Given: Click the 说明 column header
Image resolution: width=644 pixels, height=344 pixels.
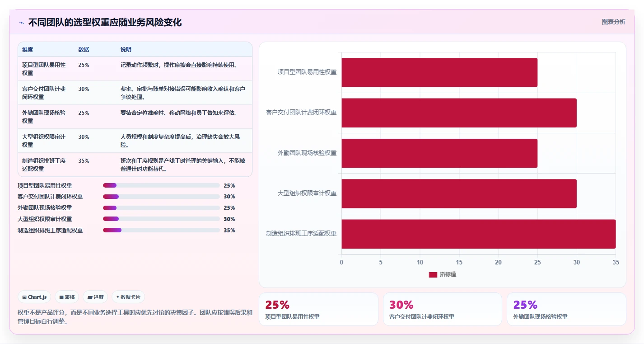Looking at the screenshot, I should (126, 50).
